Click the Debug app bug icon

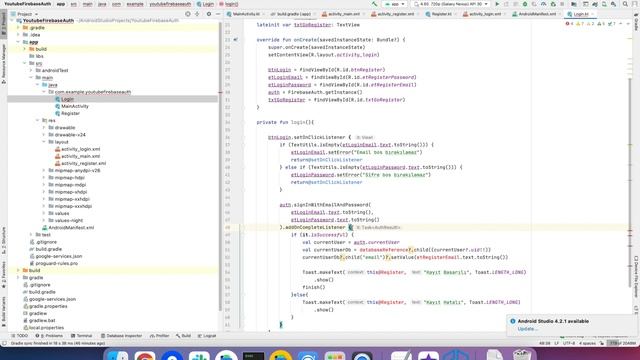pos(525,4)
